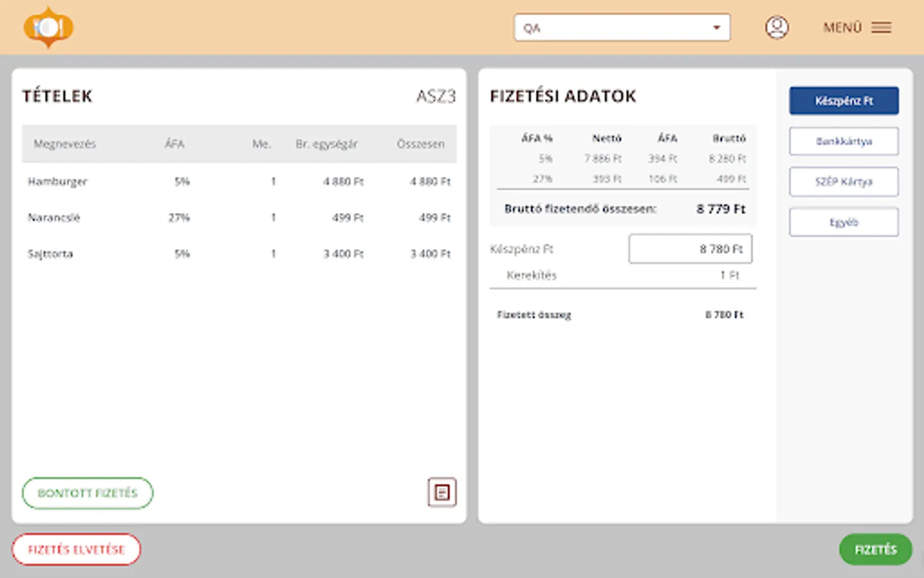Viewport: 924px width, 578px height.
Task: Select Készpénz Ft payment method
Action: (844, 101)
